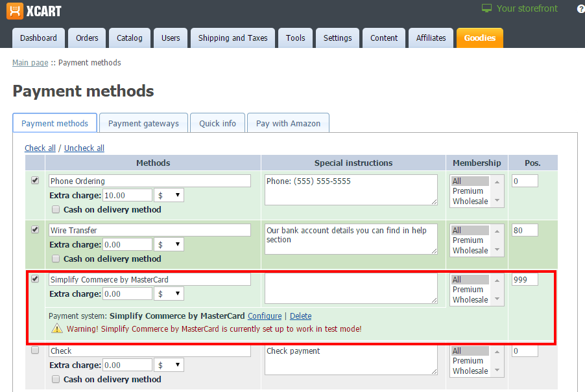585x392 pixels.
Task: Click Wire Transfer extra charge amount field
Action: [x=128, y=244]
